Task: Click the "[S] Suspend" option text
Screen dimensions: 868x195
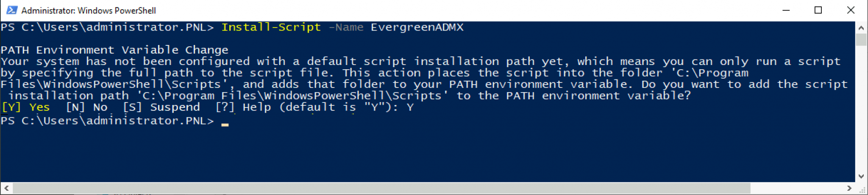Action: click(x=161, y=107)
